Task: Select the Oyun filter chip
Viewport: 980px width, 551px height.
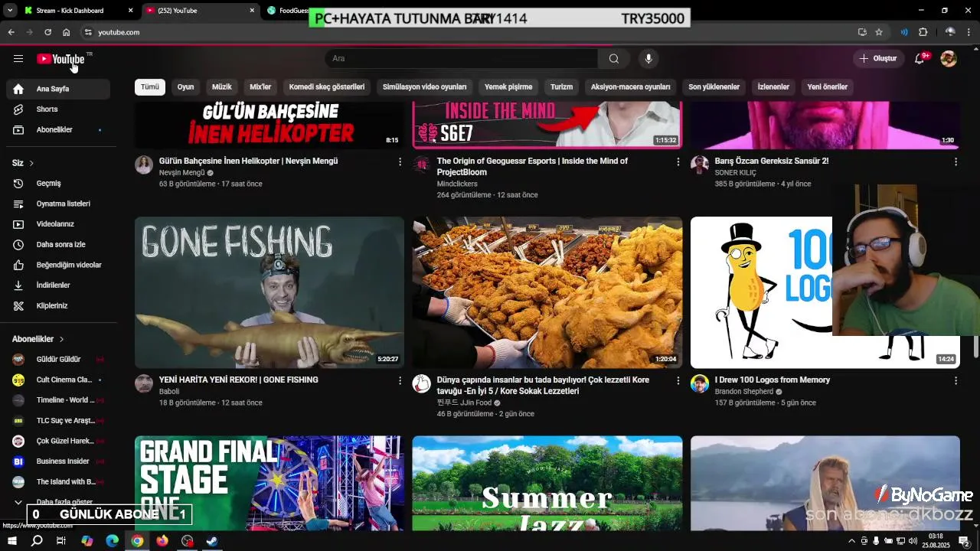Action: (185, 86)
